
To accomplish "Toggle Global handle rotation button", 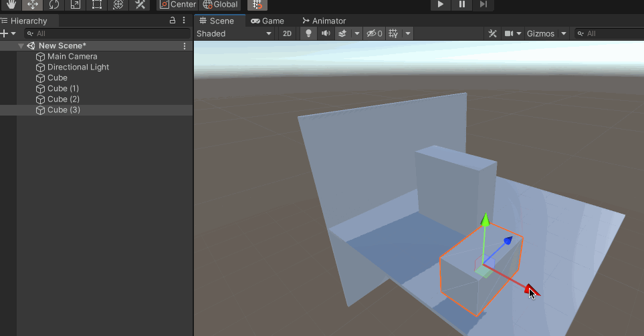I will 221,5.
